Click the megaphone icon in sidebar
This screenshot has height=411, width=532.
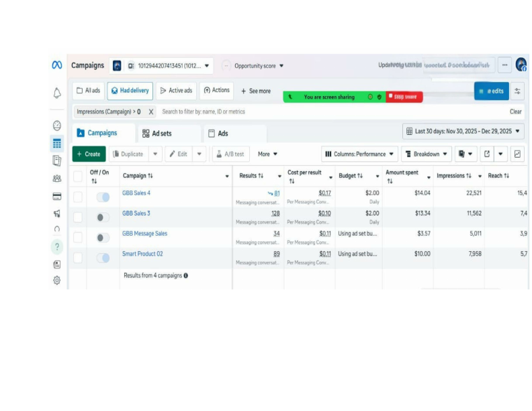coord(57,214)
